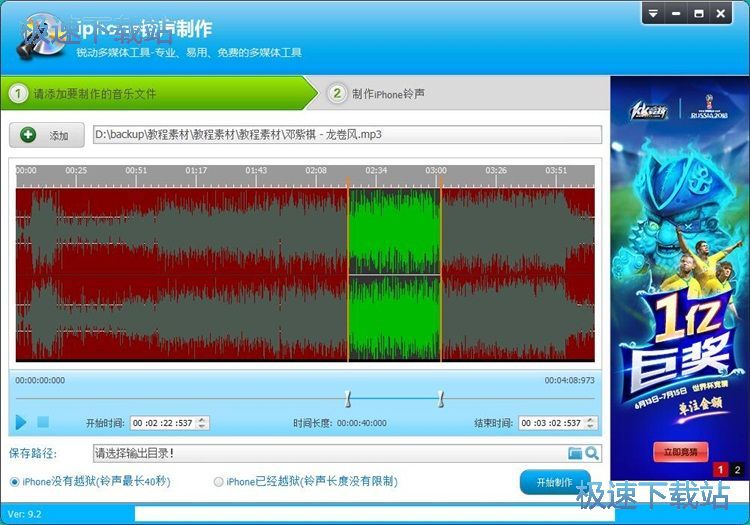The width and height of the screenshot is (750, 525).
Task: Click the application logo disc icon
Action: click(x=41, y=37)
